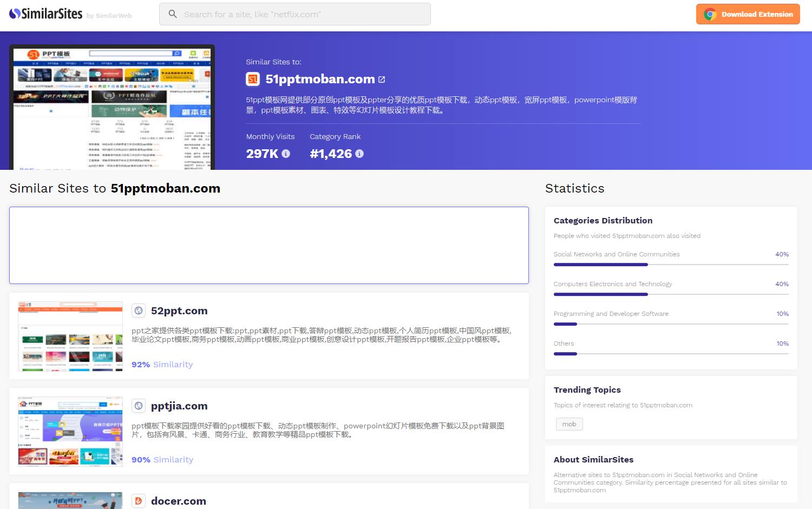Click Computers Electronics and Technology text
The image size is (812, 509).
point(613,284)
